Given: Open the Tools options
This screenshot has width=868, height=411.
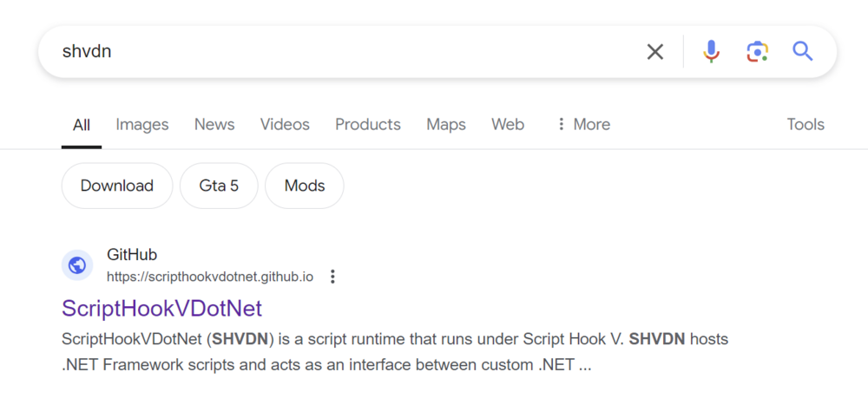Looking at the screenshot, I should tap(805, 125).
